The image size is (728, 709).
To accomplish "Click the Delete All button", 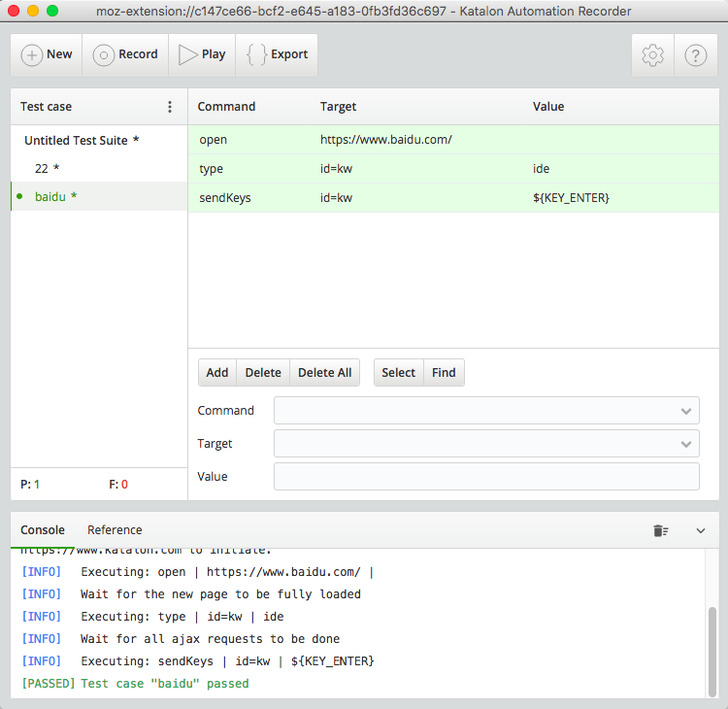I will tap(324, 373).
